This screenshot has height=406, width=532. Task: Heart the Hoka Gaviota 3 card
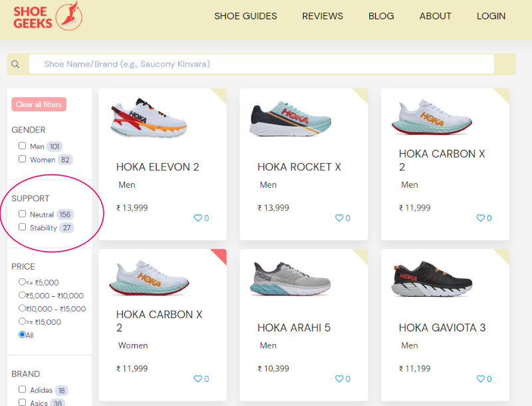point(480,379)
